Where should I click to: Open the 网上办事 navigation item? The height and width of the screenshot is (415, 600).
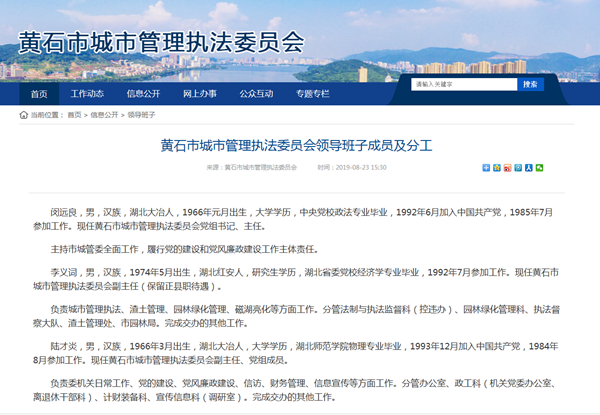(x=199, y=94)
